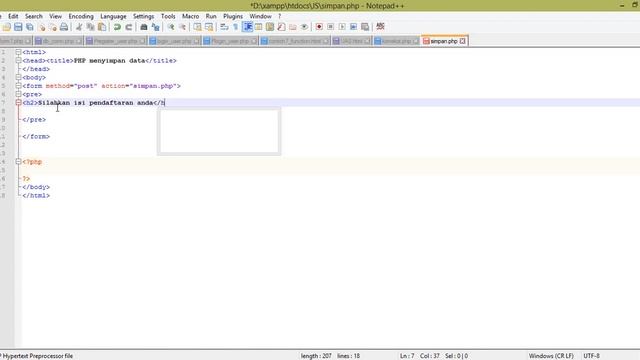Open the Macro menu

coord(190,16)
